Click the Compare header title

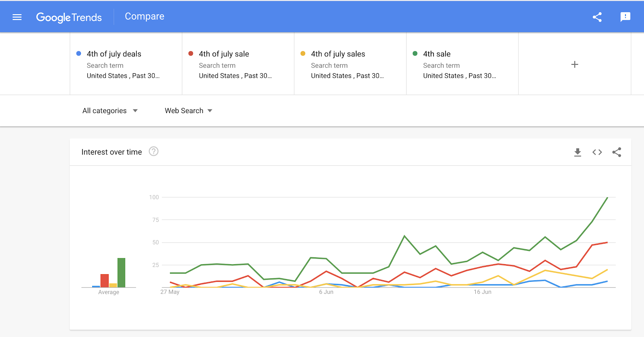(x=144, y=17)
